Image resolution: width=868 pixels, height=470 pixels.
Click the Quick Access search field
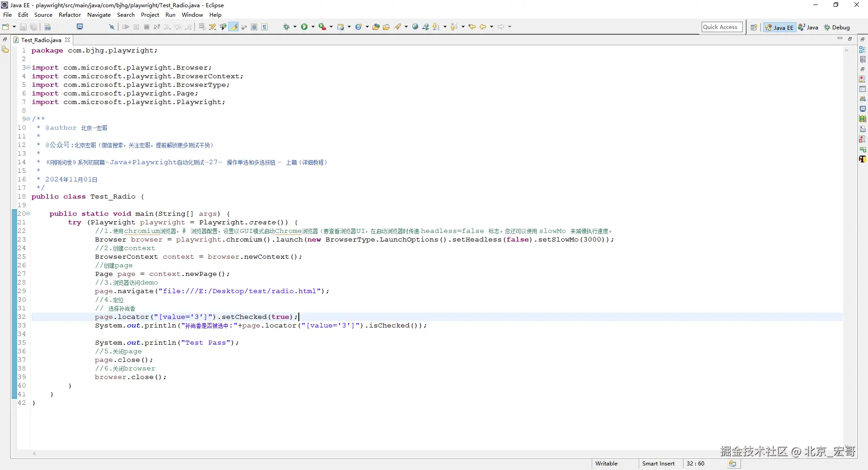click(x=722, y=27)
